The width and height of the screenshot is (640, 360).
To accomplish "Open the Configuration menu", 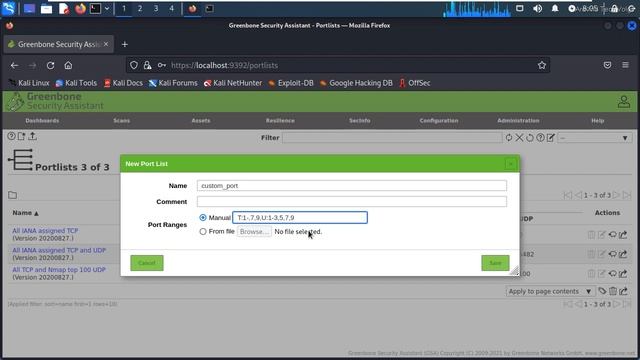I will [439, 121].
